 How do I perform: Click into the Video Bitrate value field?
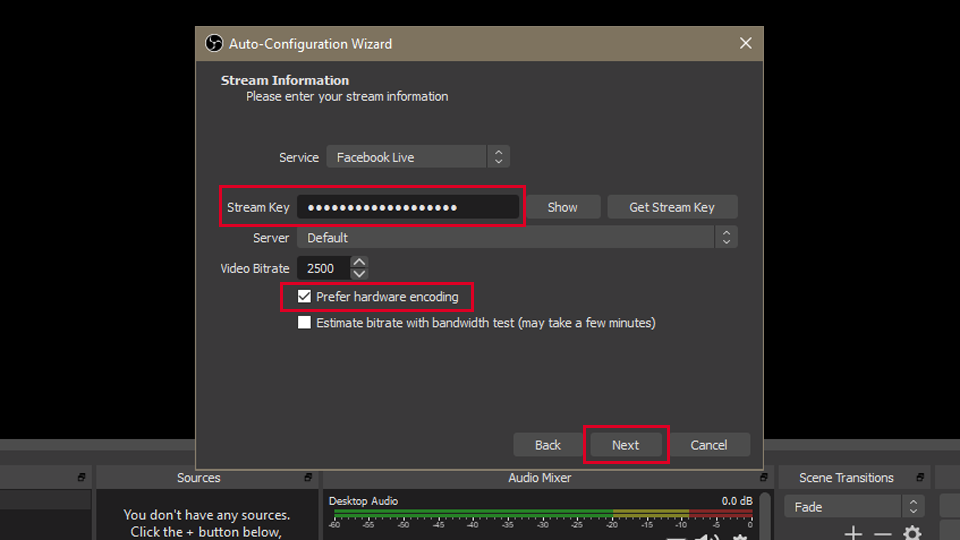(323, 268)
